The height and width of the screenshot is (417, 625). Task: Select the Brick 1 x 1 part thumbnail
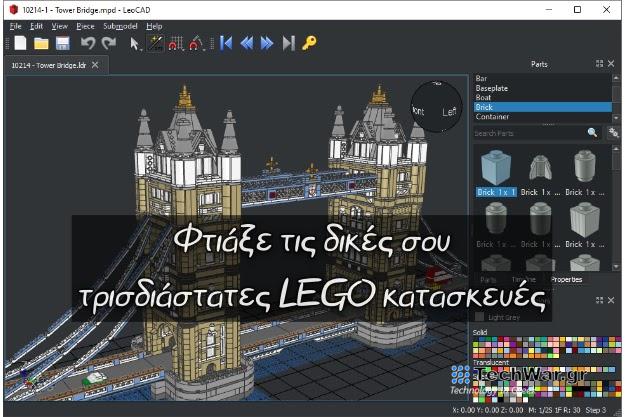[495, 167]
